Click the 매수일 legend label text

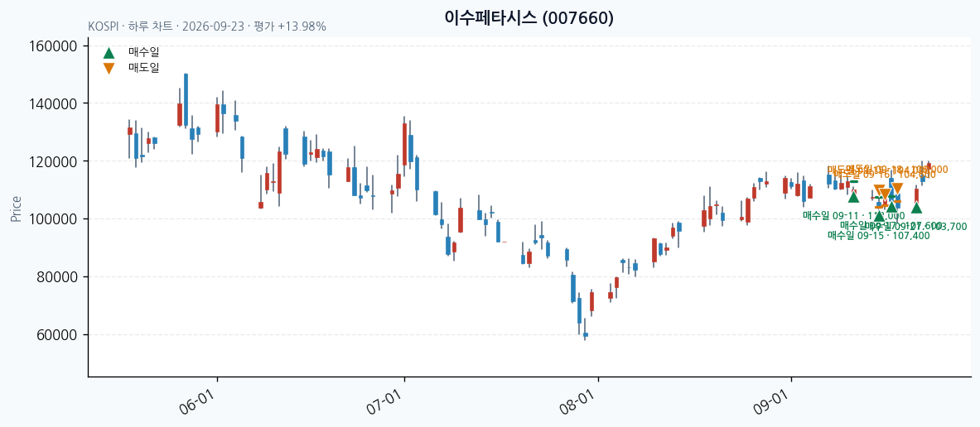point(144,52)
